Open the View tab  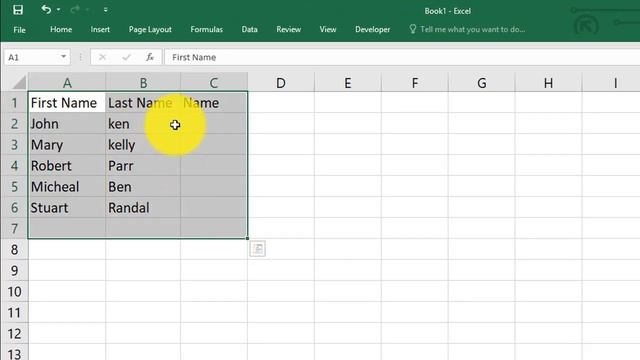(328, 29)
